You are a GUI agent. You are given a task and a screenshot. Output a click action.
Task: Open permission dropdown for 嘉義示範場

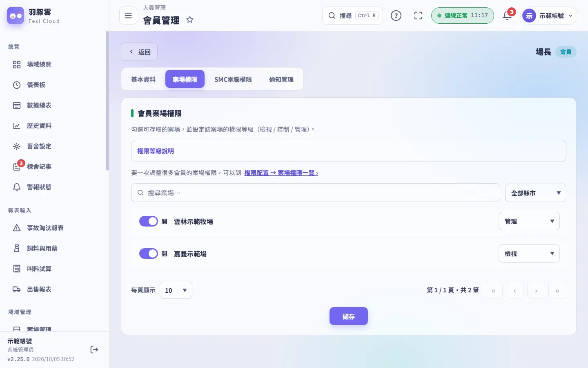pyautogui.click(x=529, y=254)
